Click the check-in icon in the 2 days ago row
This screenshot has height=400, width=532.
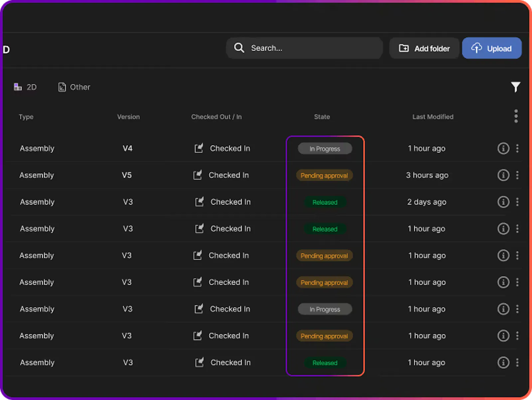pyautogui.click(x=199, y=202)
